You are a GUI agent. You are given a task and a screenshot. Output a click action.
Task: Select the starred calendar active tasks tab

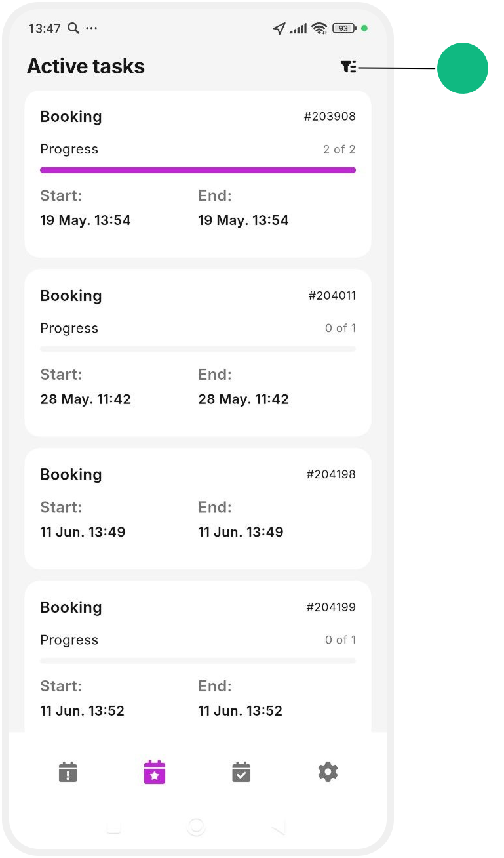[x=155, y=771]
